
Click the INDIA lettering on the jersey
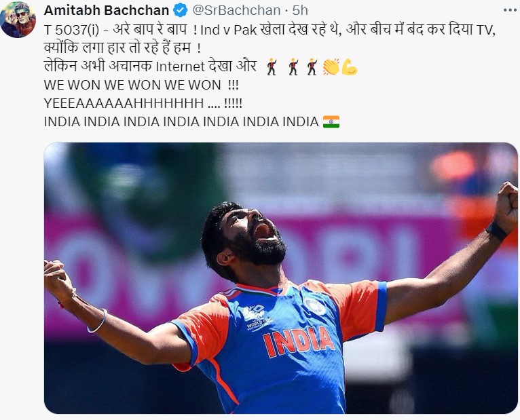(x=299, y=342)
